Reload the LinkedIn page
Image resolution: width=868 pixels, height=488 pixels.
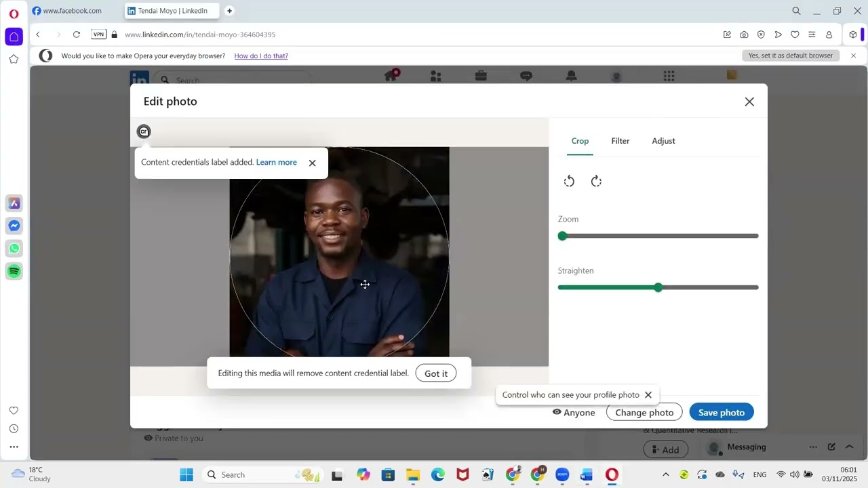[x=77, y=35]
